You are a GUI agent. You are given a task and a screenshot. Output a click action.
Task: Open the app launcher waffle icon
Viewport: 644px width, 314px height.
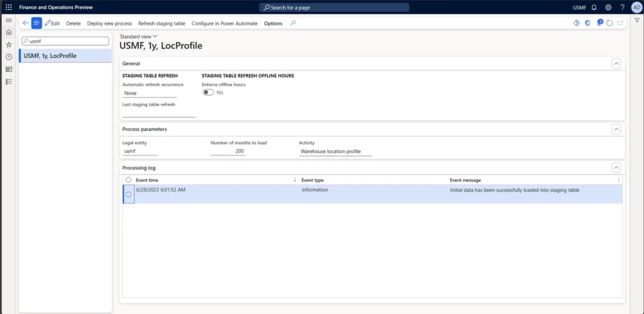9,8
